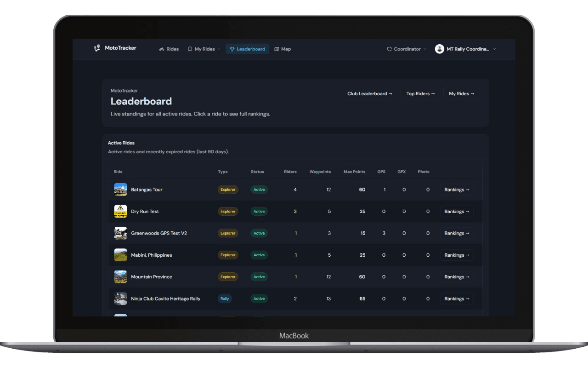Click the arrow glyph inside Club Leaderboard button
This screenshot has width=588, height=368.
point(391,93)
